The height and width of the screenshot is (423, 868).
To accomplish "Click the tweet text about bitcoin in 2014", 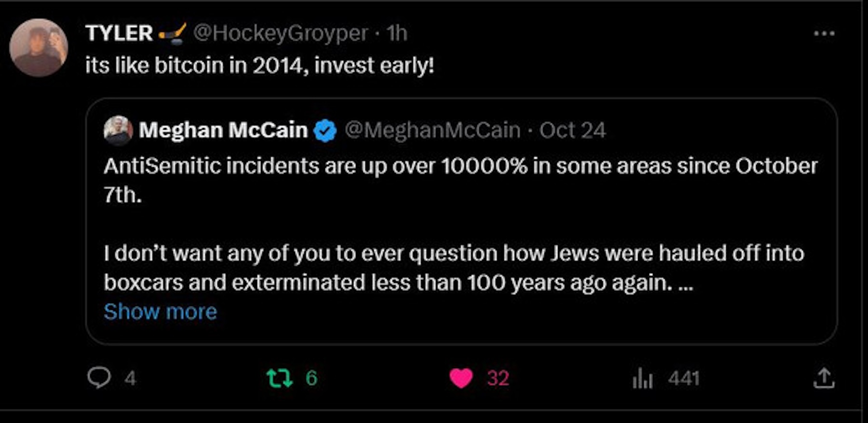I will (x=259, y=66).
